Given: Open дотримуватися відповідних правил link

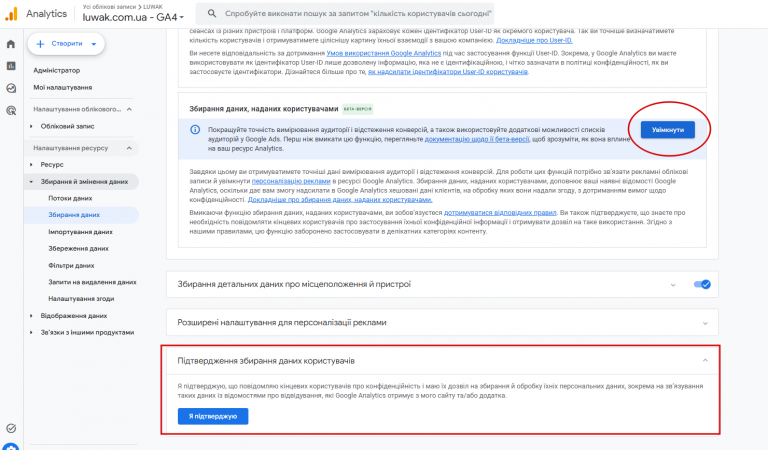Looking at the screenshot, I should [500, 213].
